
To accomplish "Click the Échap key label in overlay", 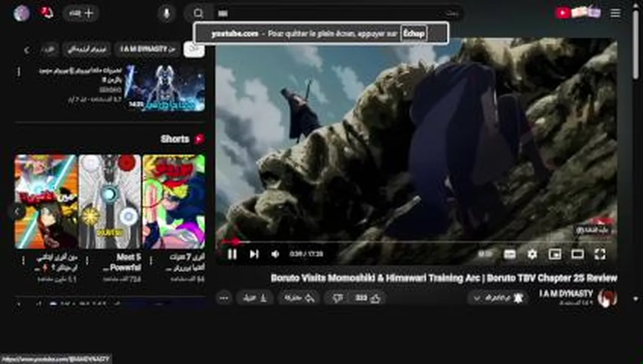I will (x=414, y=33).
